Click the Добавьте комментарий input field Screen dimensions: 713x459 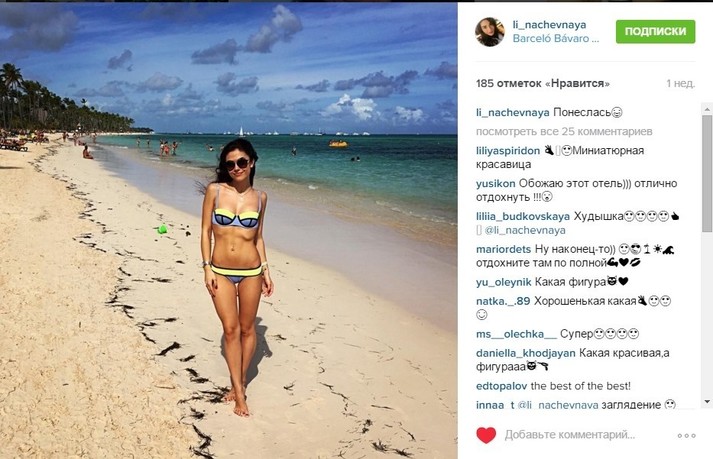[569, 435]
